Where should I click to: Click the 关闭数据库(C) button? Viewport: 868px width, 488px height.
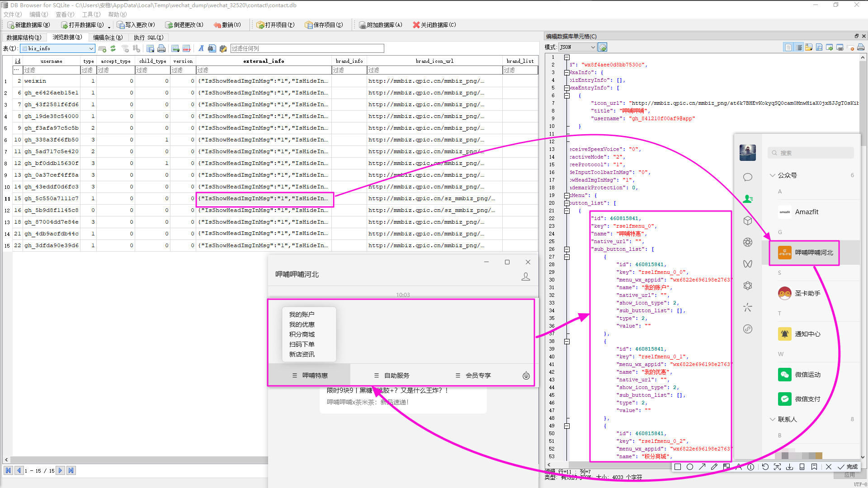point(434,25)
